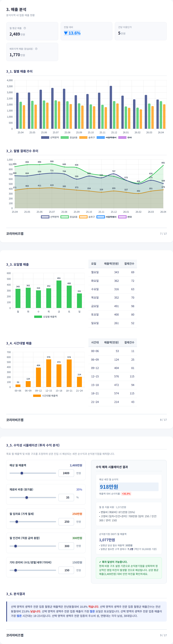Focus the 월 임차료 input showing 250

(x=66, y=522)
